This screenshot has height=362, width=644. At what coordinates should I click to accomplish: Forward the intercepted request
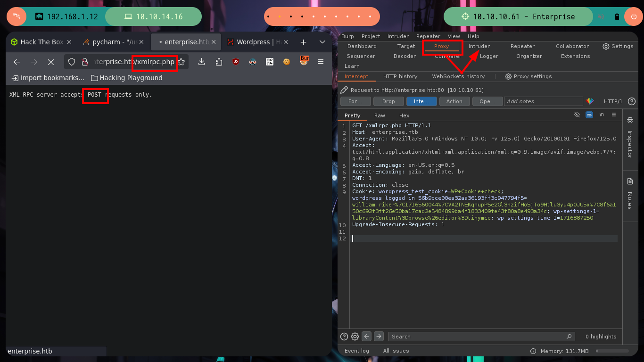[355, 101]
